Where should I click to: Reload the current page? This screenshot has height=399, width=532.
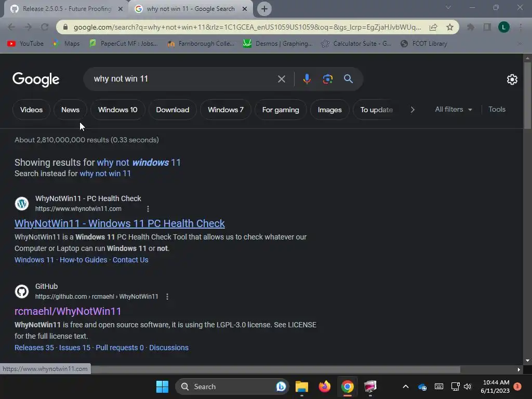[45, 27]
